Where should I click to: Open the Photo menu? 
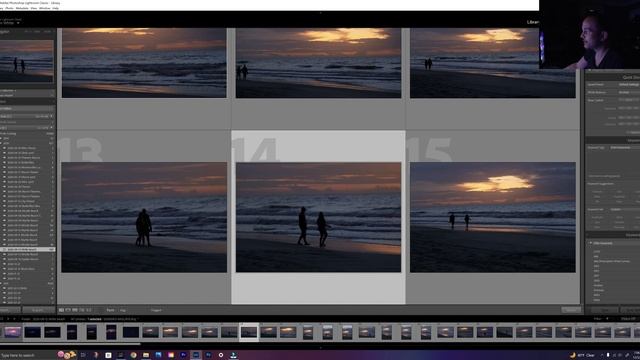click(10, 8)
